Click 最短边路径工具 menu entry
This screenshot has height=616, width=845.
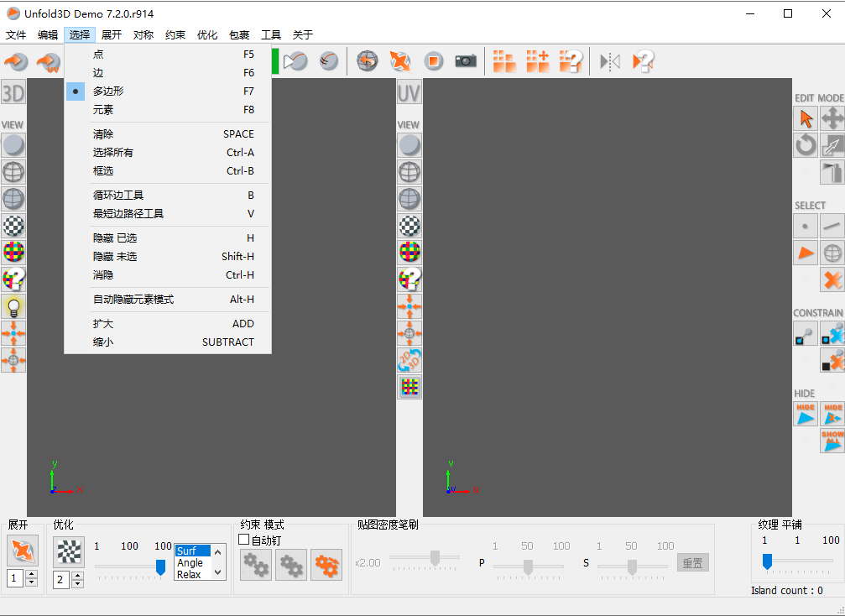point(168,213)
